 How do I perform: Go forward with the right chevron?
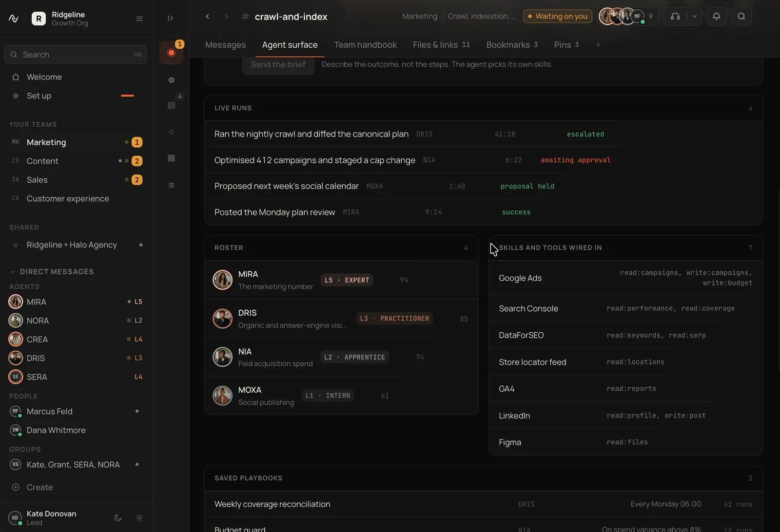(x=226, y=17)
